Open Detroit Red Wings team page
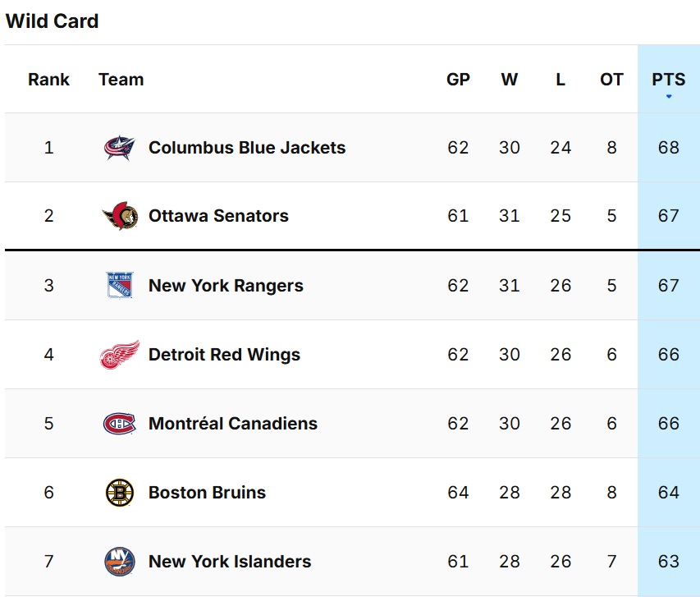 (x=225, y=355)
